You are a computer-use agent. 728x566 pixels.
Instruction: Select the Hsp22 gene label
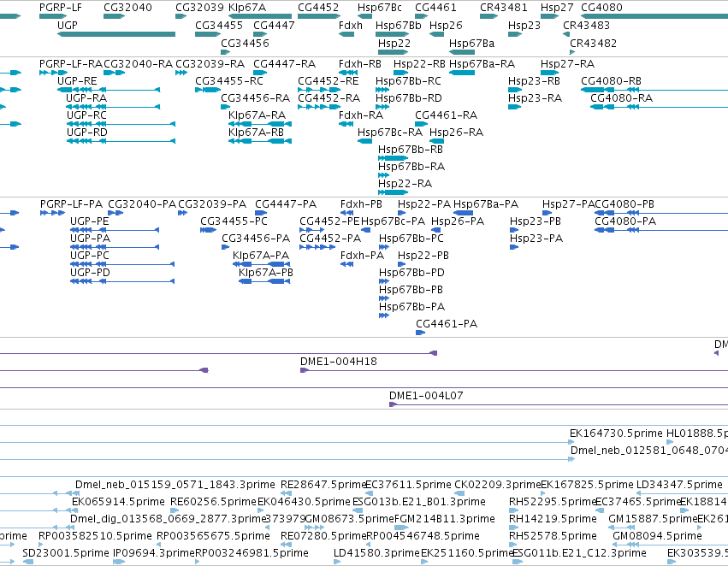coord(394,43)
